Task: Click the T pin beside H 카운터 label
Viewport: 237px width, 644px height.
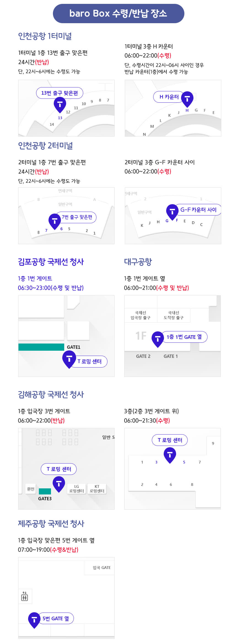Action: point(187,99)
